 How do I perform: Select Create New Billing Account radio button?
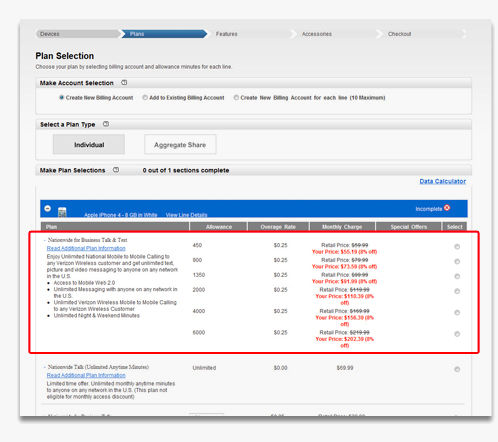coord(61,98)
